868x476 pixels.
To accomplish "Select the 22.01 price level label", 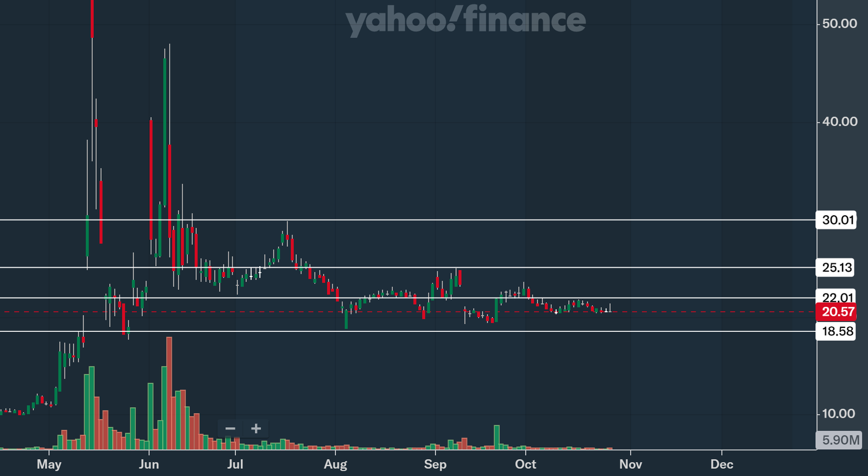I will coord(836,297).
